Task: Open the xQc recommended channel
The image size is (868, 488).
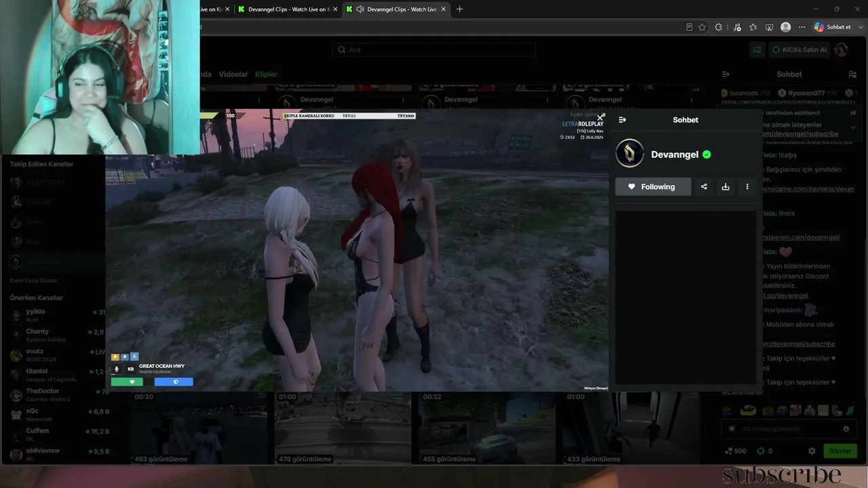Action: coord(58,414)
